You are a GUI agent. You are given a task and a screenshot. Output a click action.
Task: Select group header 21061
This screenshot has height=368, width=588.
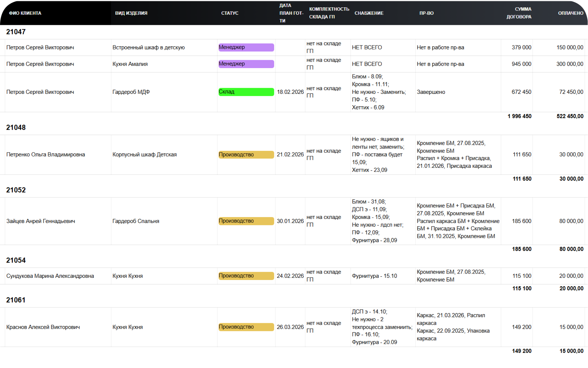click(16, 300)
